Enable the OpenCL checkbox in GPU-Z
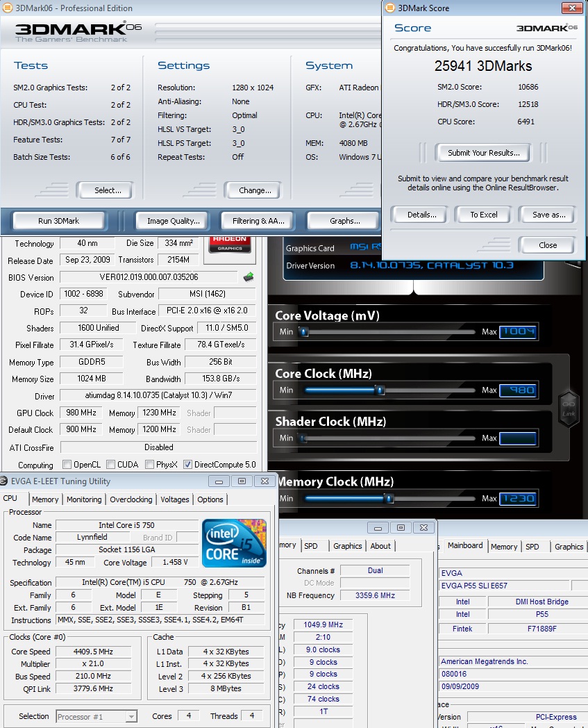This screenshot has width=588, height=728. tap(67, 464)
